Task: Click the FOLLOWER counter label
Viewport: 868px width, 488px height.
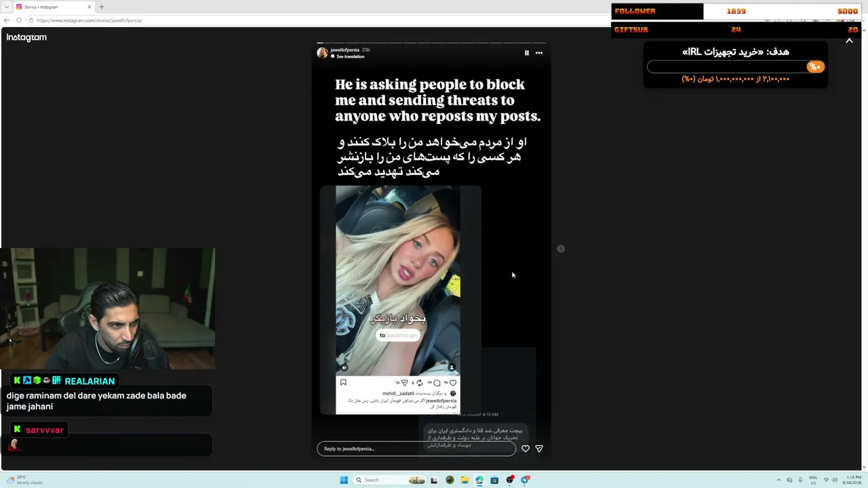Action: click(x=635, y=12)
